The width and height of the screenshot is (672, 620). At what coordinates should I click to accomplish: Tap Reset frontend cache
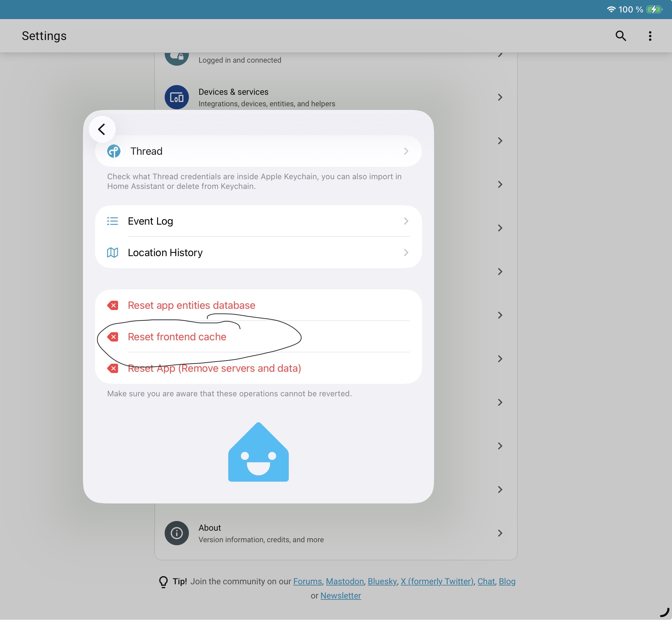177,337
